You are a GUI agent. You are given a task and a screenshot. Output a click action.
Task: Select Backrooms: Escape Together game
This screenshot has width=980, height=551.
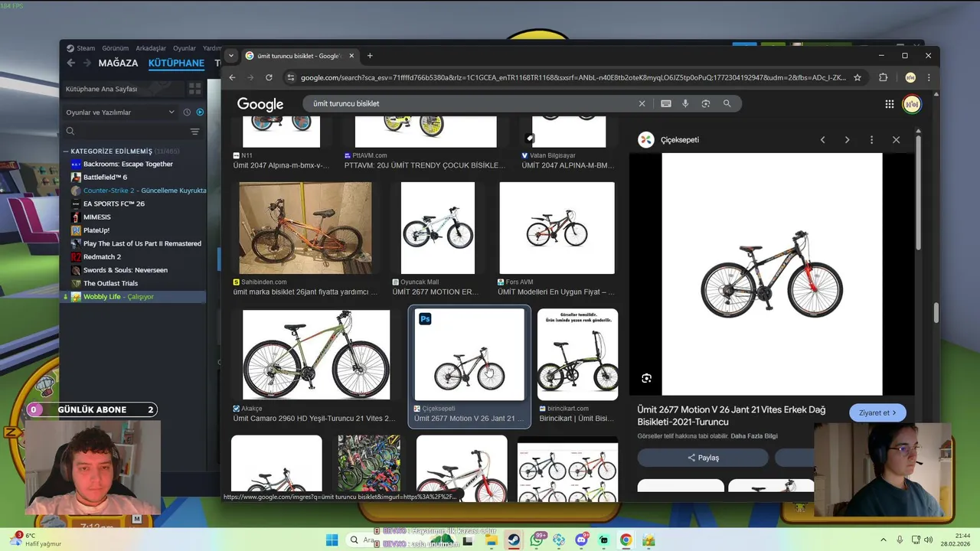click(x=134, y=164)
